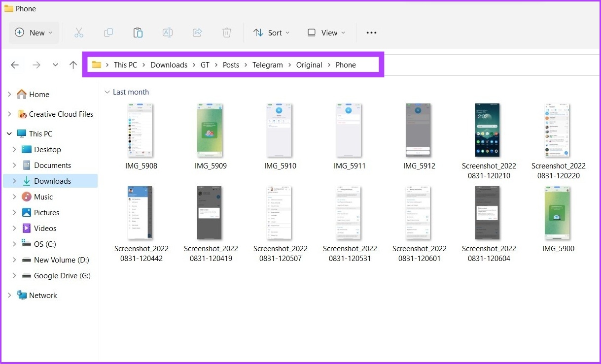Select Screenshot_2022 0831-120531 thumbnail
This screenshot has width=601, height=364.
(349, 213)
